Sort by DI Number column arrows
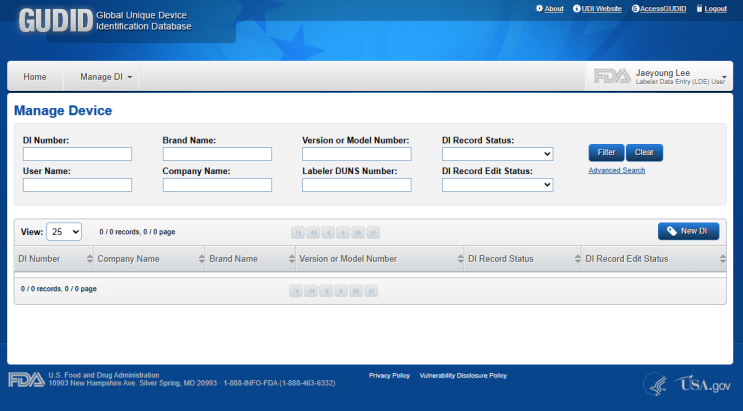The image size is (743, 411). point(90,259)
